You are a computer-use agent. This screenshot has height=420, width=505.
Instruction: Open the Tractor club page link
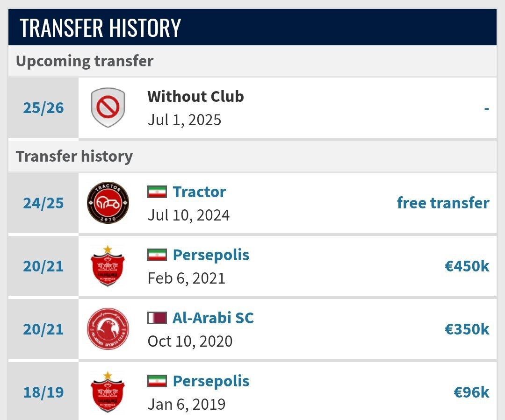click(199, 191)
